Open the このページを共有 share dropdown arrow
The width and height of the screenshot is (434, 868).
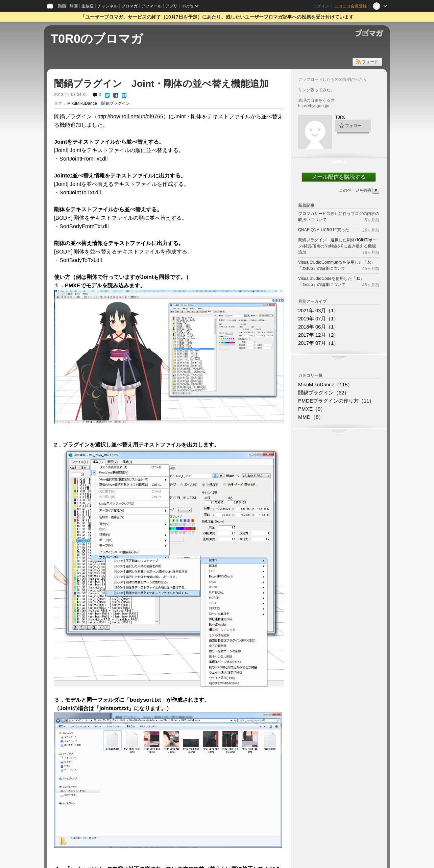pos(376,190)
